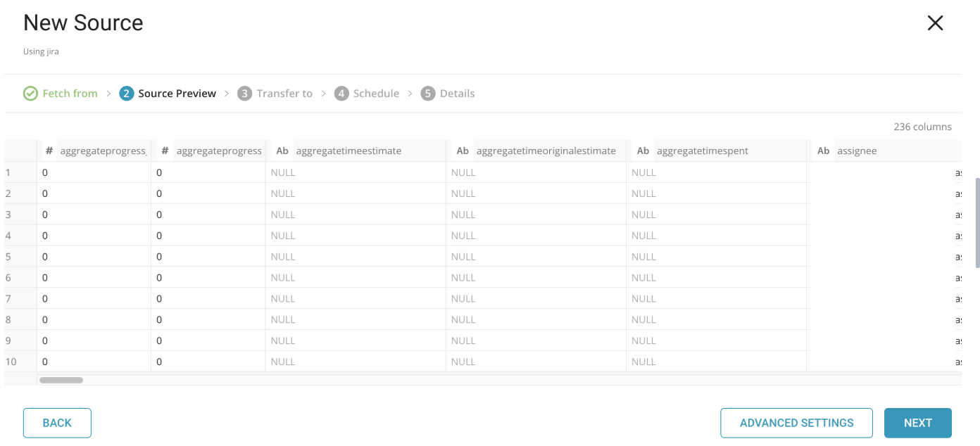Viewport: 980px width, 446px height.
Task: Click the Ab type icon for aggregatetimespent
Action: coord(643,151)
